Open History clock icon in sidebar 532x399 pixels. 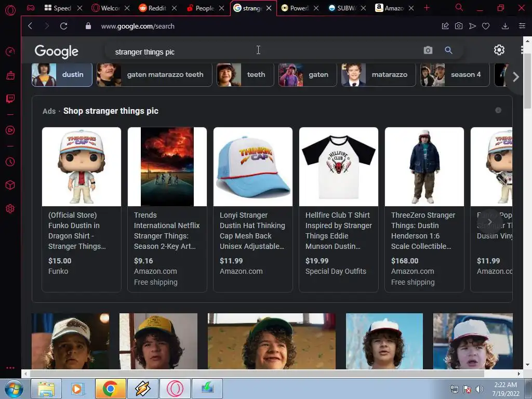pyautogui.click(x=10, y=162)
